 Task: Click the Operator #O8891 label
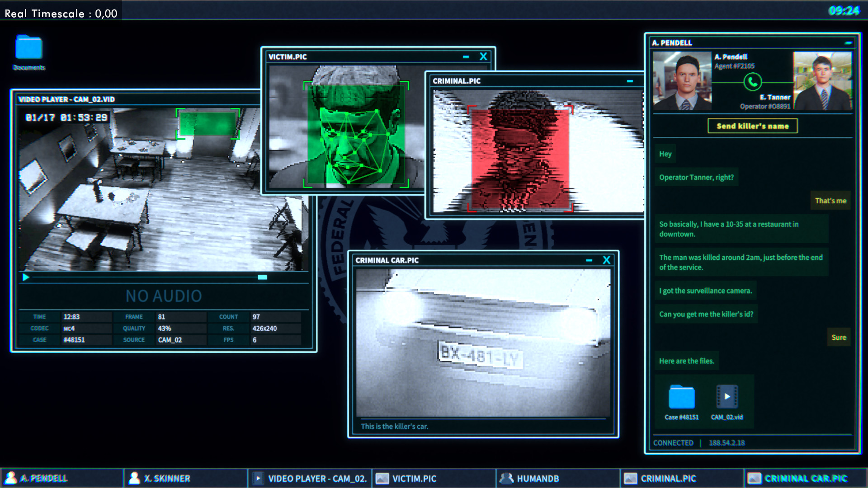point(765,106)
